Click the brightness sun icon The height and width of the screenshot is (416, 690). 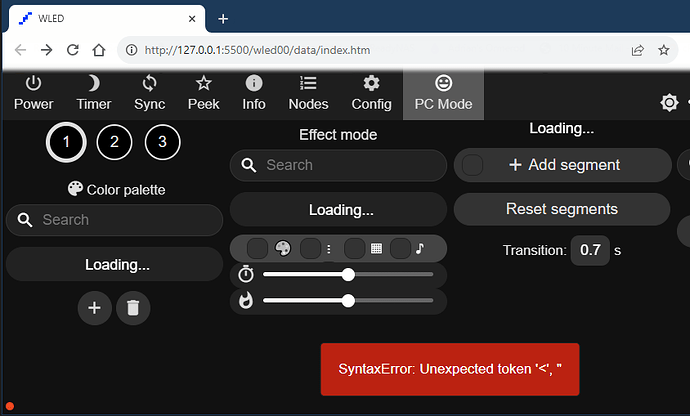[x=669, y=103]
